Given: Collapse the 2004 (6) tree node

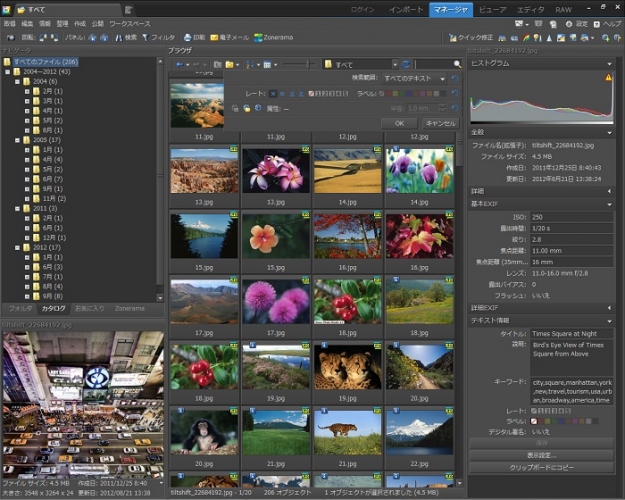Looking at the screenshot, I should click(18, 82).
